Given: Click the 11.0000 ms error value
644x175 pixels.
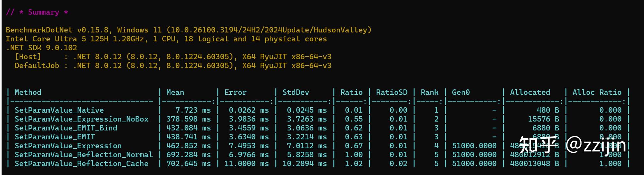Looking at the screenshot, I should [246, 164].
